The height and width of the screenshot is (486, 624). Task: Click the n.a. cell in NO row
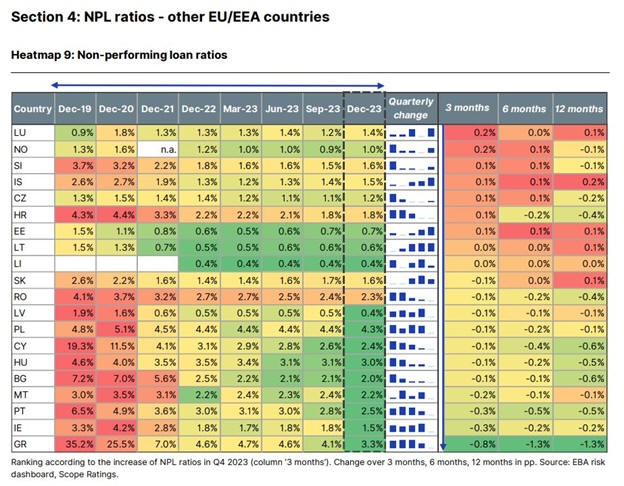coord(159,148)
